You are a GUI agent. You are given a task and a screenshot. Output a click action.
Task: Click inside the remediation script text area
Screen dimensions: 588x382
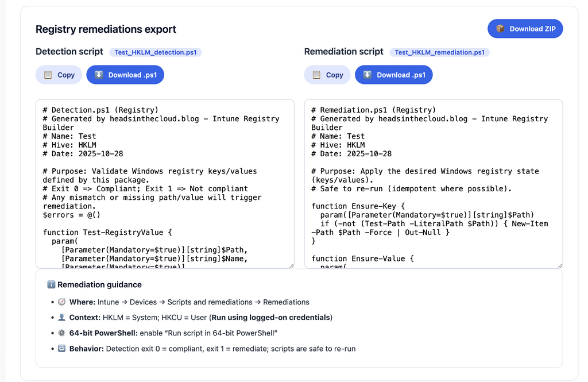coord(434,184)
